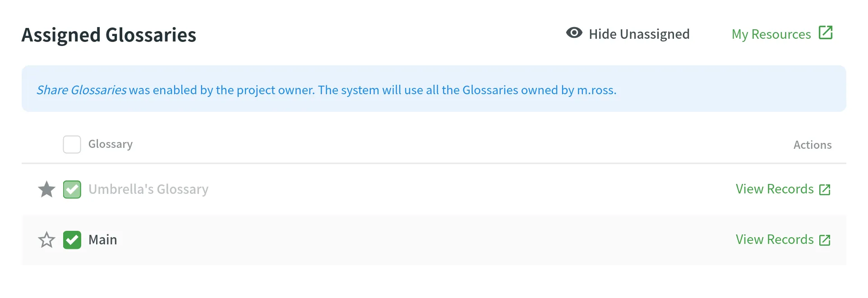Click the green checkmark icon on Main's checkbox
Viewport: 868px width, 298px height.
point(72,240)
